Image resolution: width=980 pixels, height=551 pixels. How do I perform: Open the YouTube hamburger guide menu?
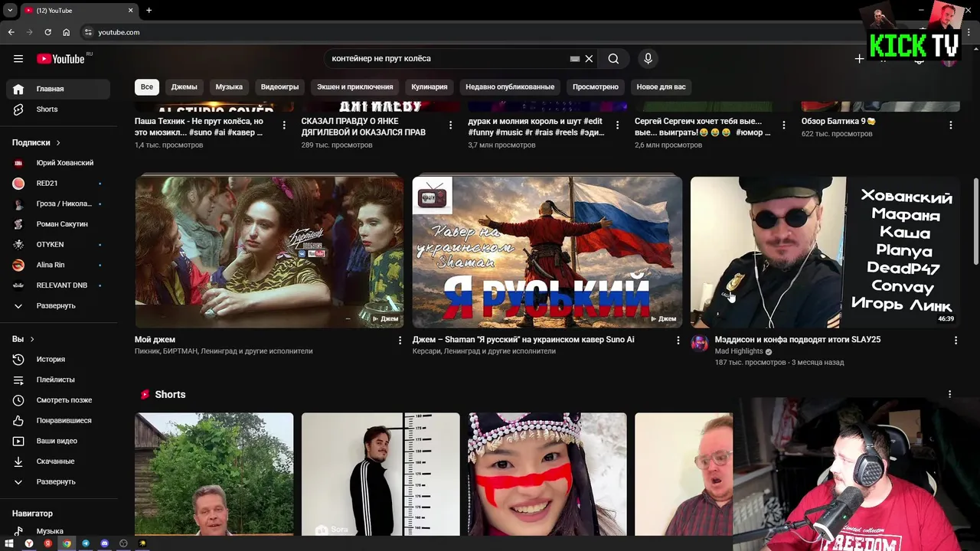(18, 59)
